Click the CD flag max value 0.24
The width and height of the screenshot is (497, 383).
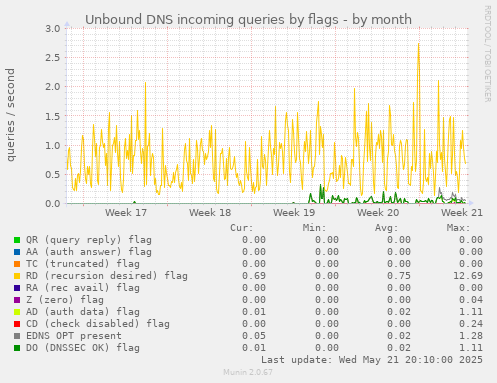(x=471, y=324)
